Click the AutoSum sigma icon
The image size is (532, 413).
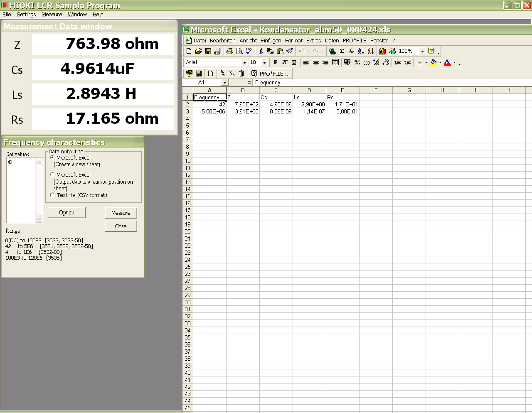click(x=342, y=51)
